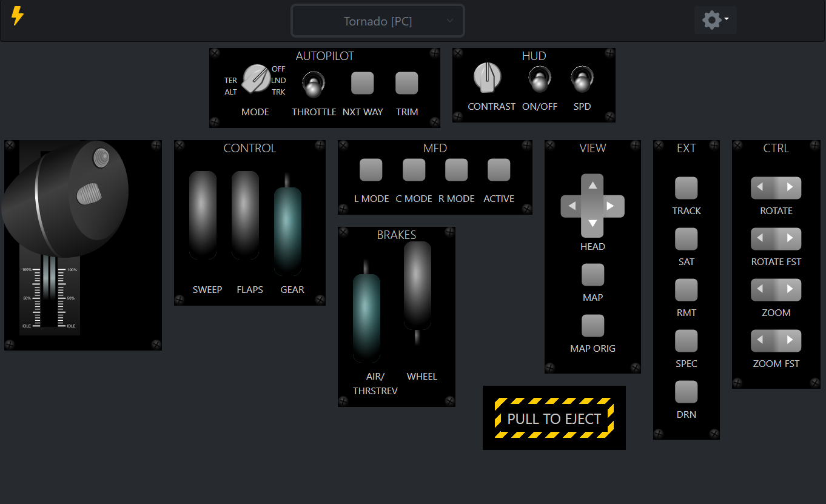Click the HEAD view down arrow

(593, 224)
